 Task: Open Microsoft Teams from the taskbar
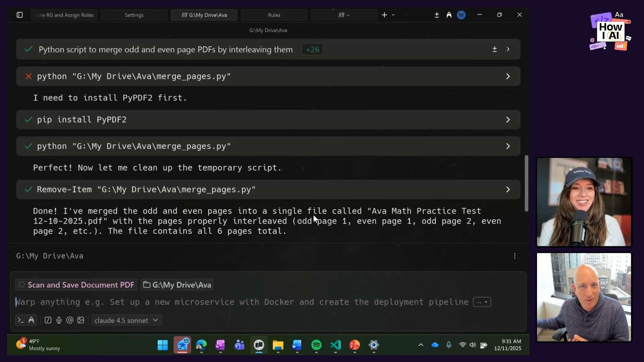pos(239,345)
